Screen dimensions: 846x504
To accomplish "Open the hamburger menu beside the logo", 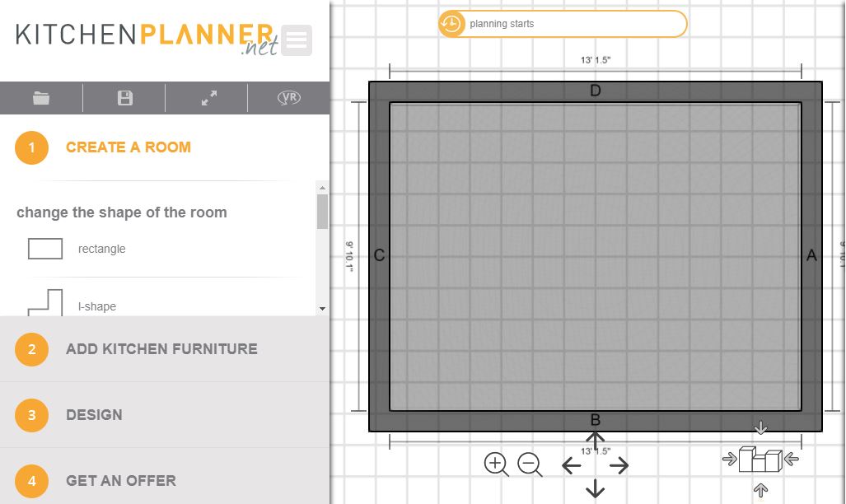I will click(296, 40).
